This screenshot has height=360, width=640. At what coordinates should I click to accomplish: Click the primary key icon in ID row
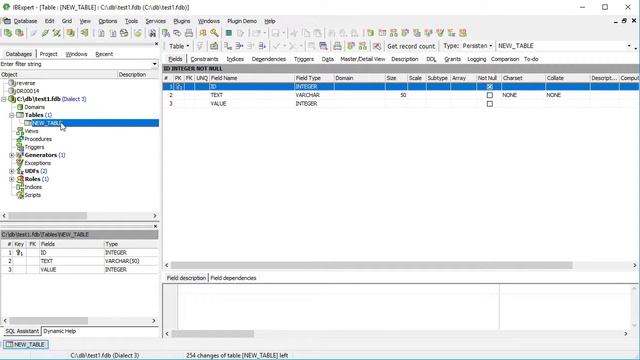[x=179, y=87]
